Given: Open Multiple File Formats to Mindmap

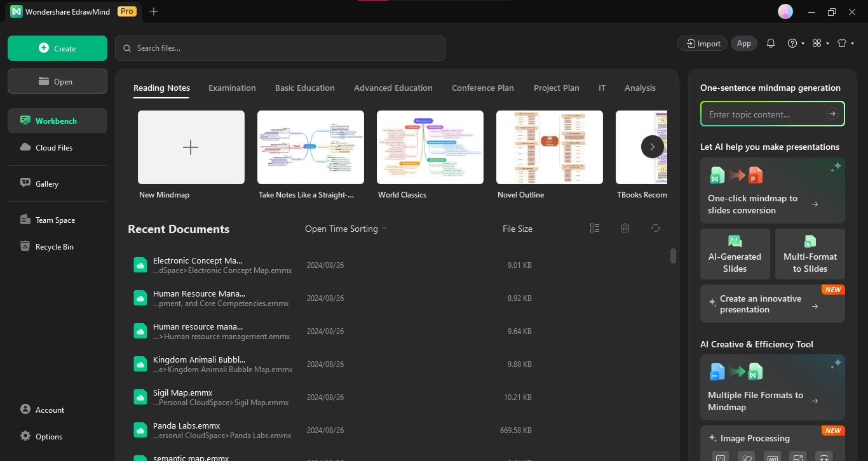Looking at the screenshot, I should coord(773,387).
